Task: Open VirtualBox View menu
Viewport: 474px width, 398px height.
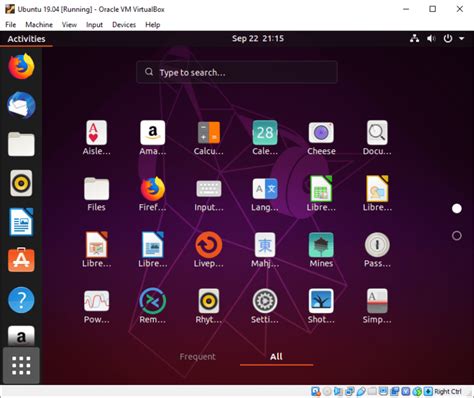Action: [69, 25]
